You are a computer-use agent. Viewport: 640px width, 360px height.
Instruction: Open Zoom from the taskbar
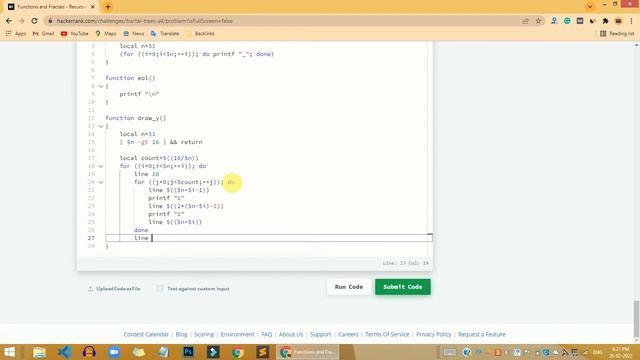[x=114, y=352]
